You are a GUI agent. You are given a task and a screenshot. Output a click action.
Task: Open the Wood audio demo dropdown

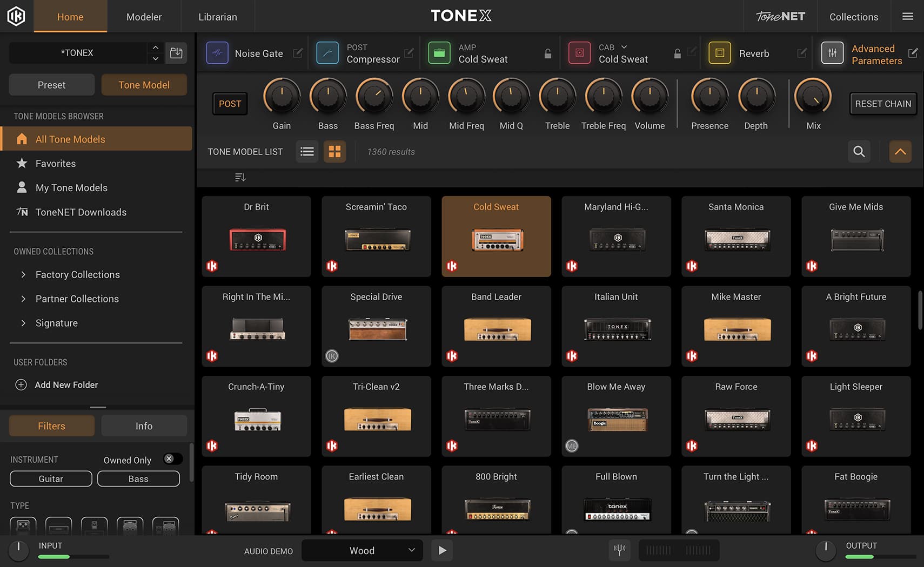click(x=361, y=550)
